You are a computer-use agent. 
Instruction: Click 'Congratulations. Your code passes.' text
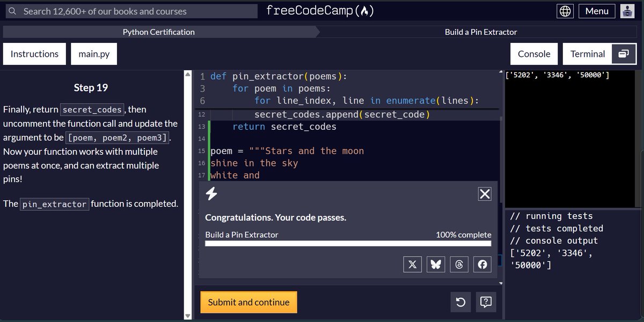coord(276,218)
